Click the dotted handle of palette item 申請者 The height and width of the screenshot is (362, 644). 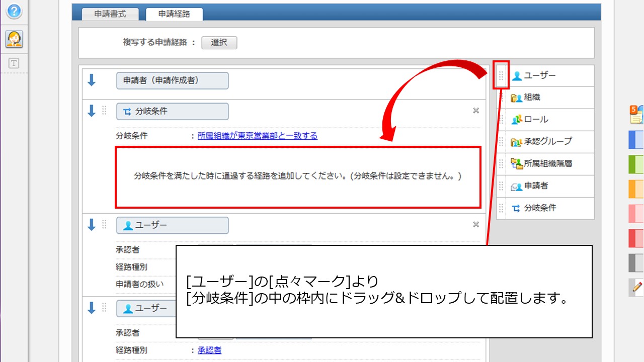501,186
